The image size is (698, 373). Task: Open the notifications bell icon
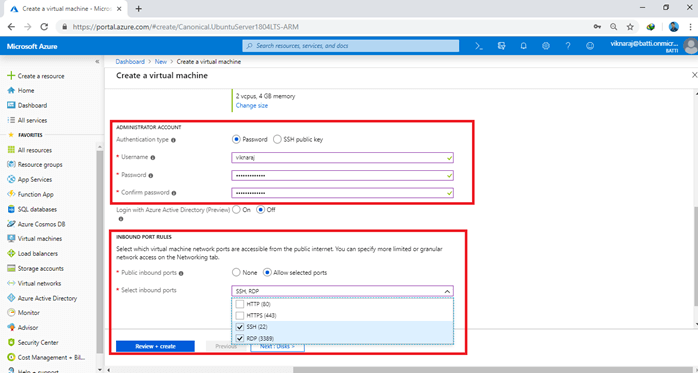[x=524, y=46]
